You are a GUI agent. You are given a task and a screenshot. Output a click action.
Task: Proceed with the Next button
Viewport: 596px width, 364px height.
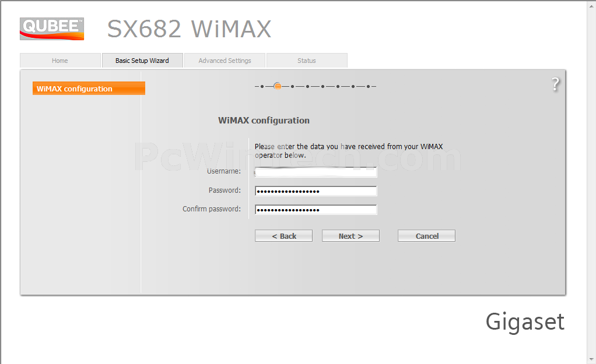click(x=350, y=236)
